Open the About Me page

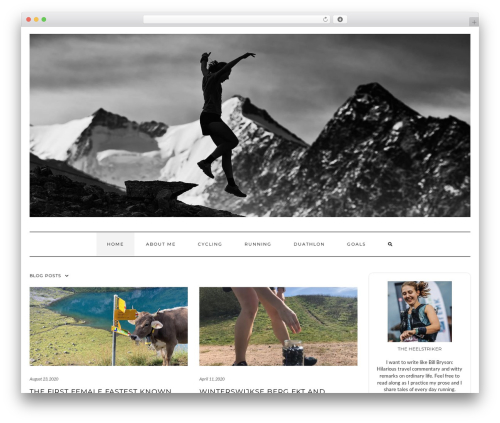(x=160, y=244)
